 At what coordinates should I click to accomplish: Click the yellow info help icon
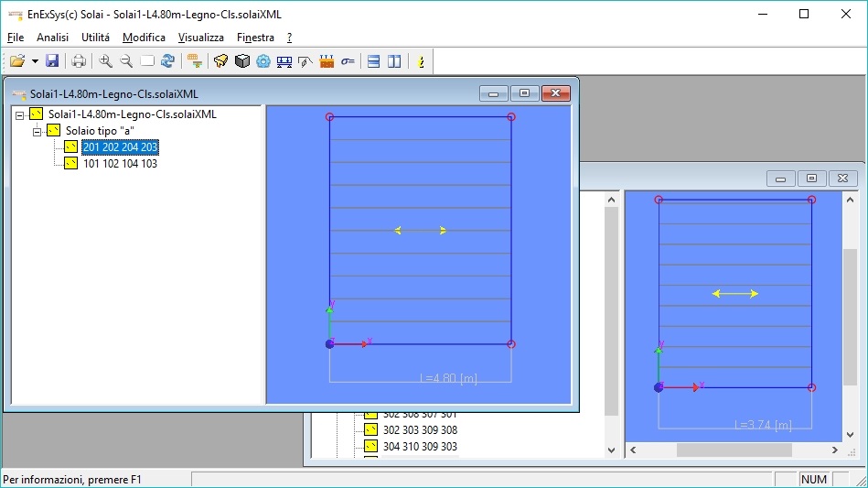(x=421, y=61)
